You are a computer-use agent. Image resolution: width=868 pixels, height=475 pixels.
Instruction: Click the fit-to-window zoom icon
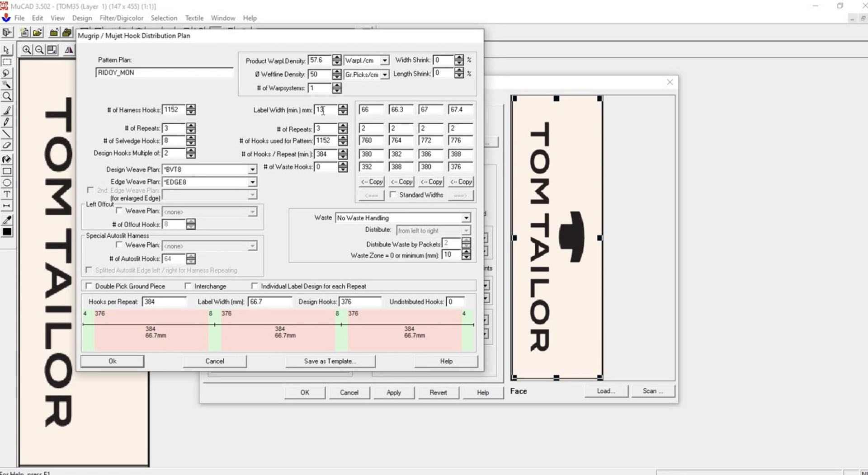(52, 50)
